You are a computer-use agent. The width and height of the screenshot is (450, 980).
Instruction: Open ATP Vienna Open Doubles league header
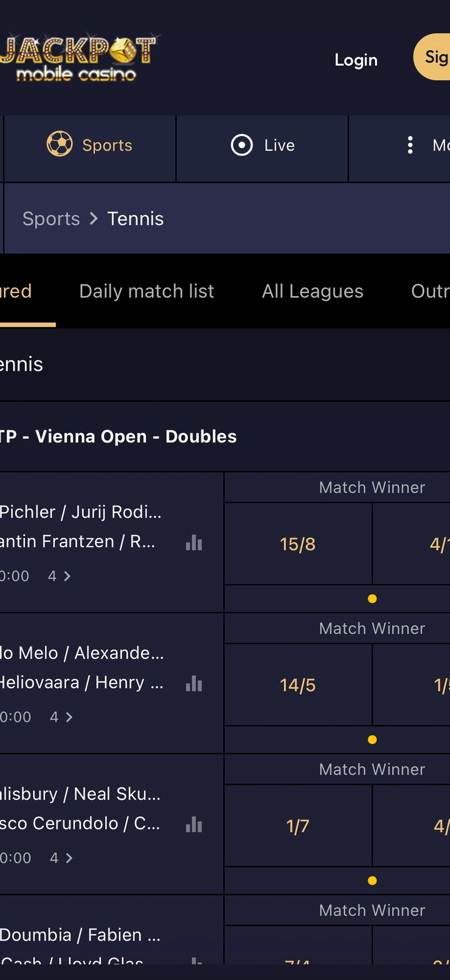pos(119,437)
